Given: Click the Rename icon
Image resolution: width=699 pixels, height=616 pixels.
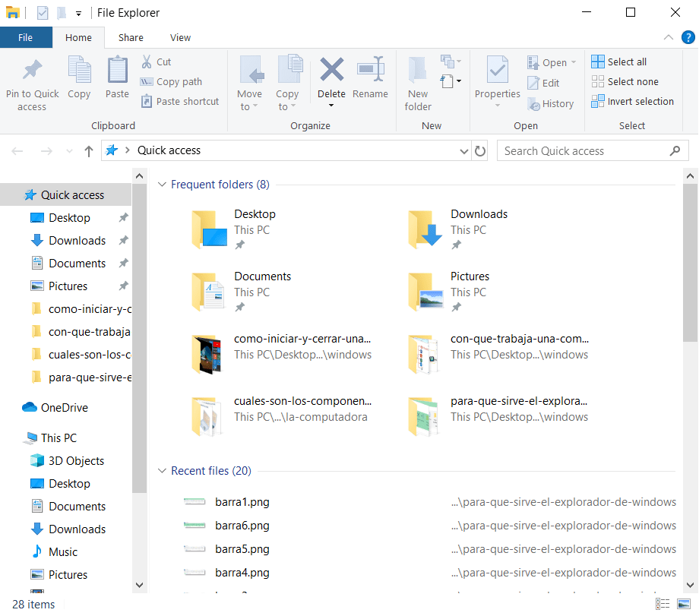Looking at the screenshot, I should click(371, 69).
